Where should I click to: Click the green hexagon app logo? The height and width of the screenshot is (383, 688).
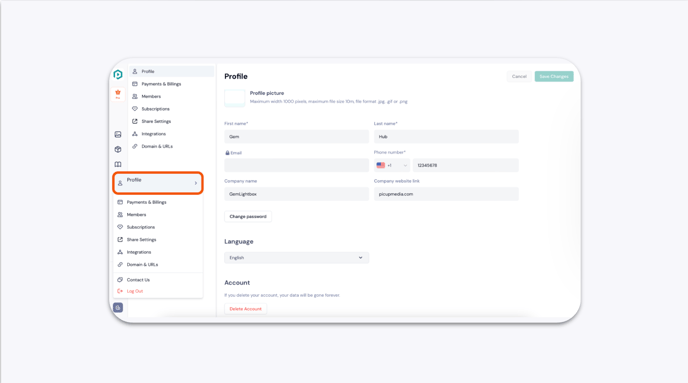(x=118, y=75)
